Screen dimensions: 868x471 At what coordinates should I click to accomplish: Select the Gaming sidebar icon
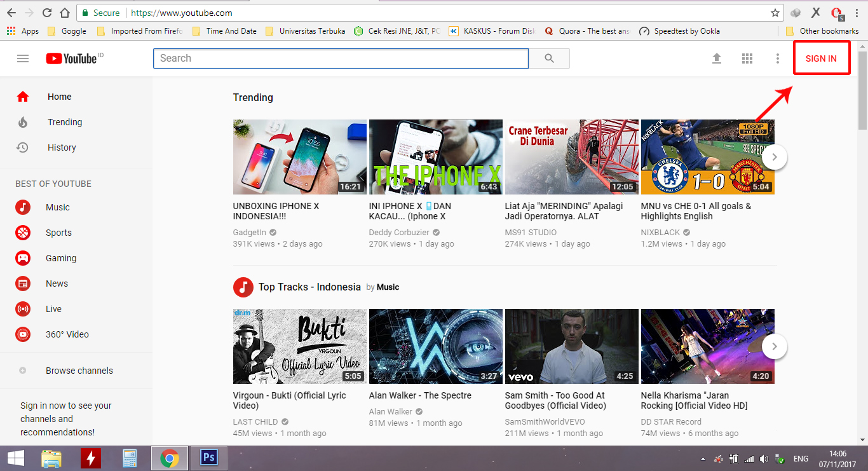23,258
